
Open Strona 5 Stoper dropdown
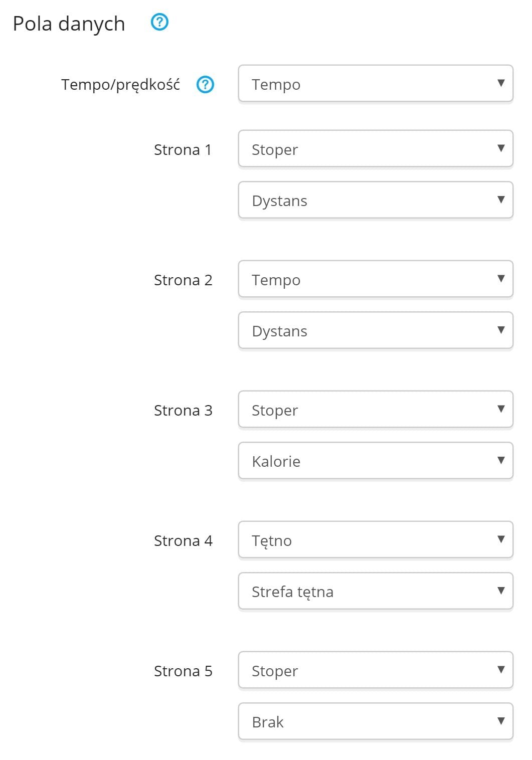(x=376, y=670)
